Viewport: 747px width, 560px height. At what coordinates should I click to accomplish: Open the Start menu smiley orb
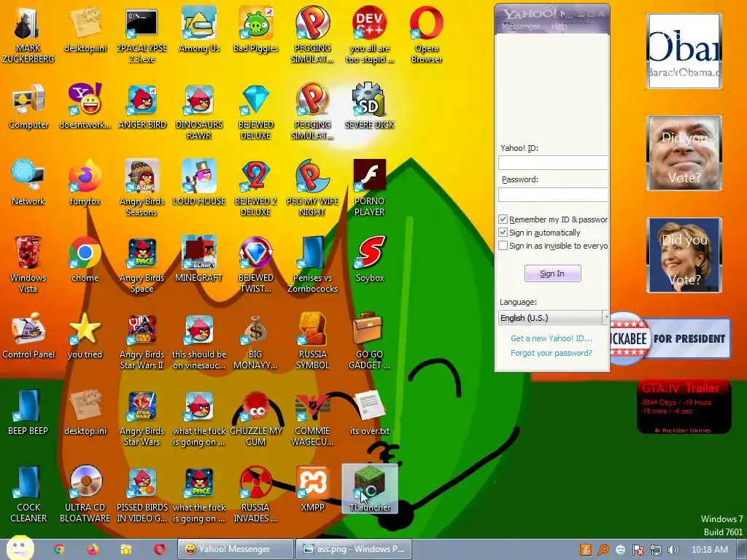click(x=20, y=548)
